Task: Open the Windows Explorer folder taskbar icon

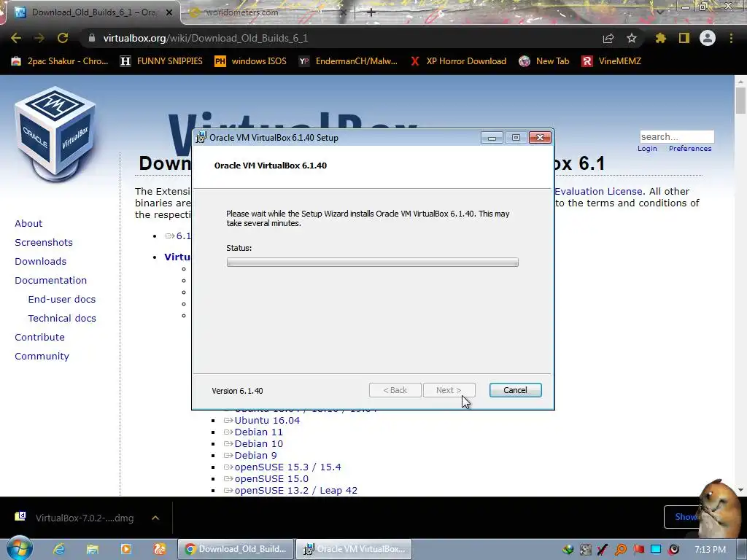Action: [92, 549]
